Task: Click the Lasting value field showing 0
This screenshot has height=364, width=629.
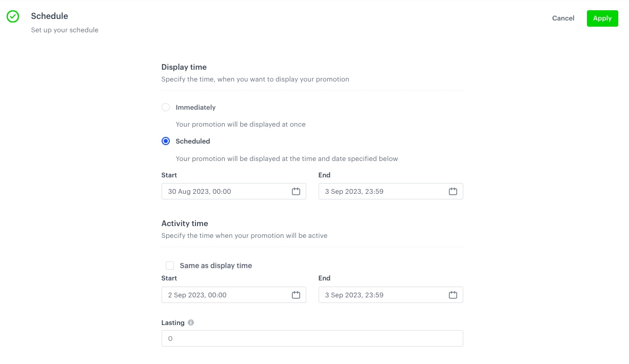Action: click(x=312, y=338)
